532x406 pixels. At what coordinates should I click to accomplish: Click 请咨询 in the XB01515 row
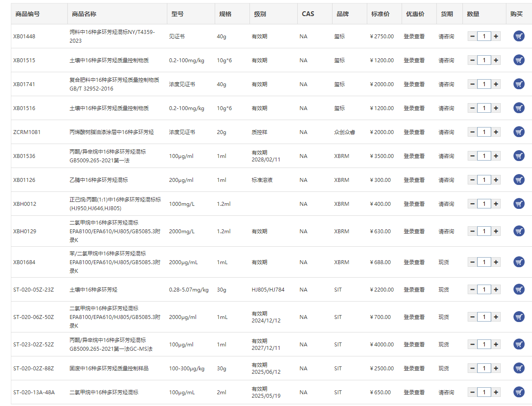click(446, 60)
